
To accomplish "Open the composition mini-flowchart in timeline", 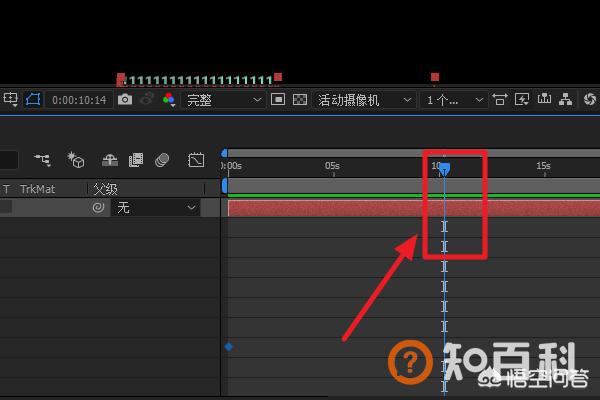I will tap(42, 160).
